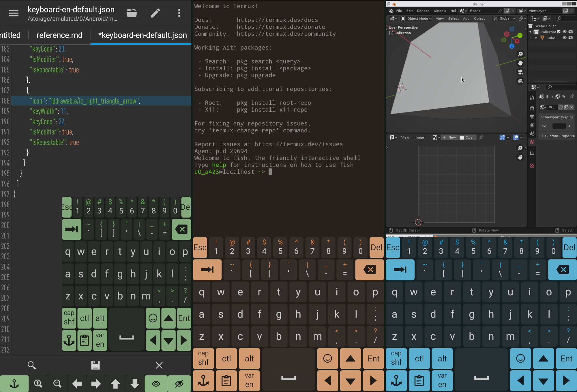Open the 3D viewport editor type dropdown
Screen dimensions: 577x392
393,18
